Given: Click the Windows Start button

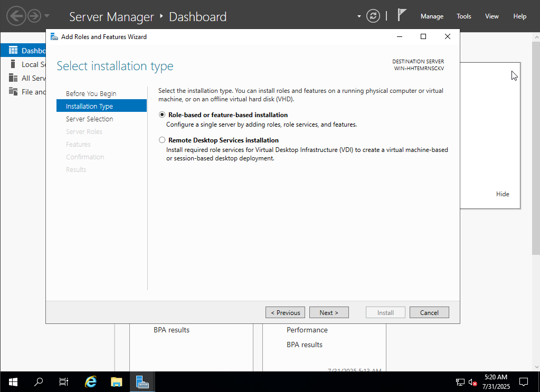Looking at the screenshot, I should coord(13,382).
